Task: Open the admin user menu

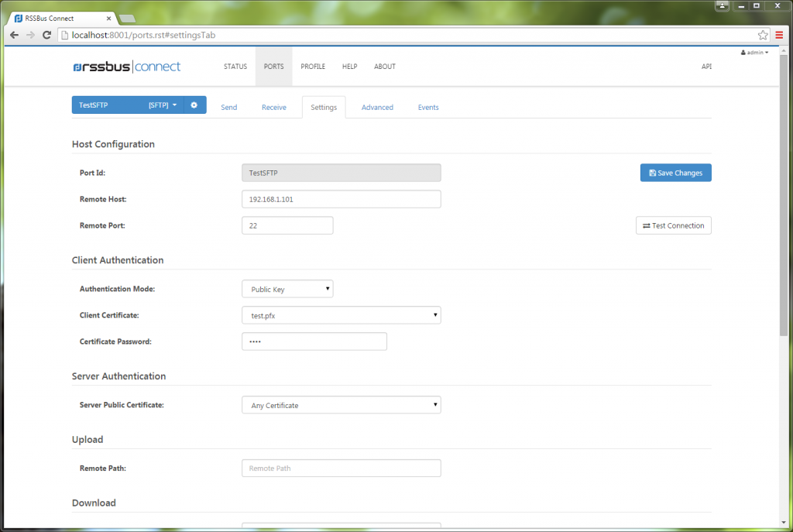Action: tap(754, 53)
